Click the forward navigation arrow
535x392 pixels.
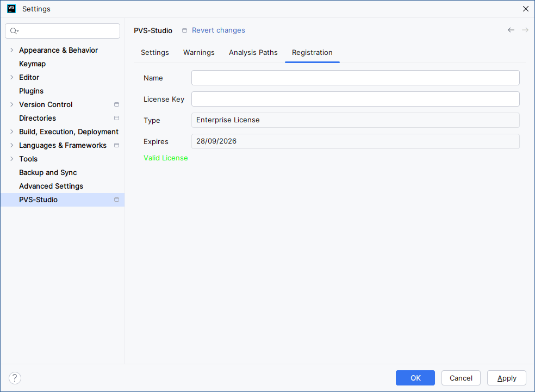pyautogui.click(x=525, y=30)
